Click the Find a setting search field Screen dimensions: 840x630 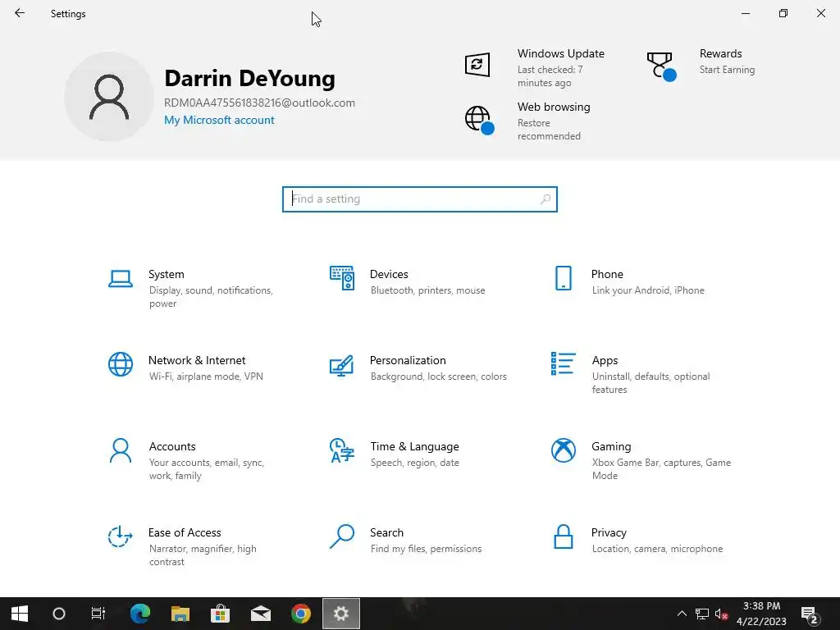(419, 199)
